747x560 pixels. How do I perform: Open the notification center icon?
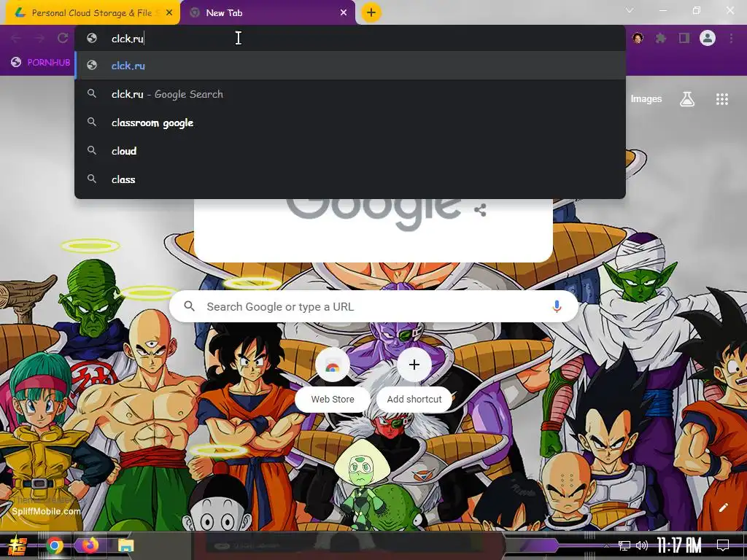(x=723, y=545)
